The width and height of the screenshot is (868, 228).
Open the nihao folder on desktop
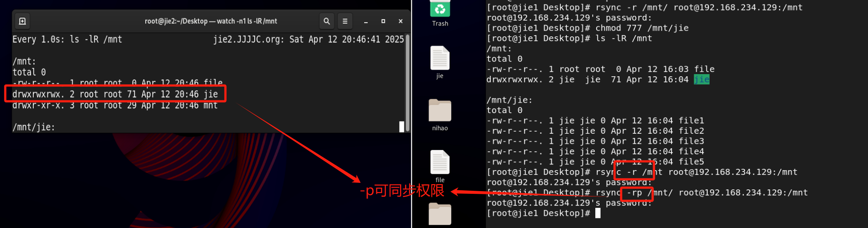(x=440, y=115)
